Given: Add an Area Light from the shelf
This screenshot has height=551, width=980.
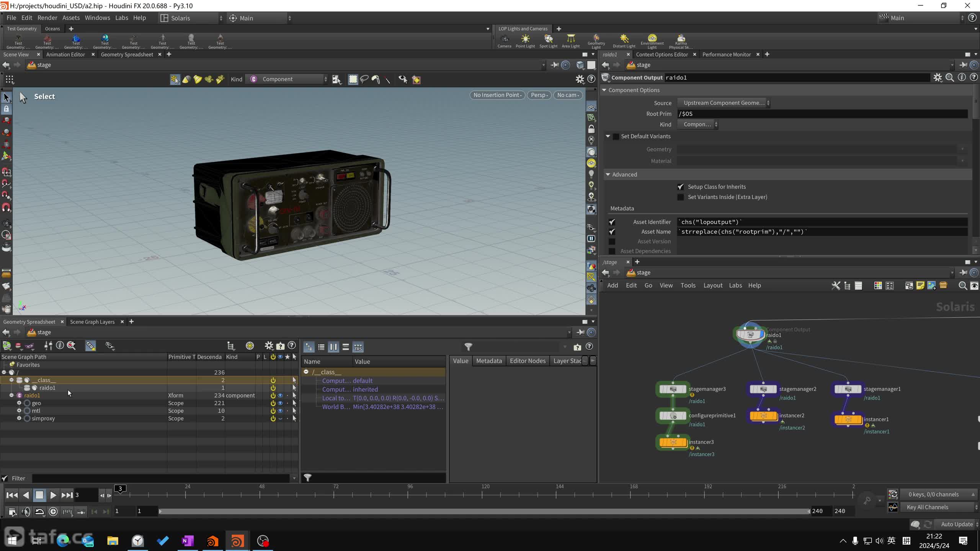Looking at the screenshot, I should (570, 41).
